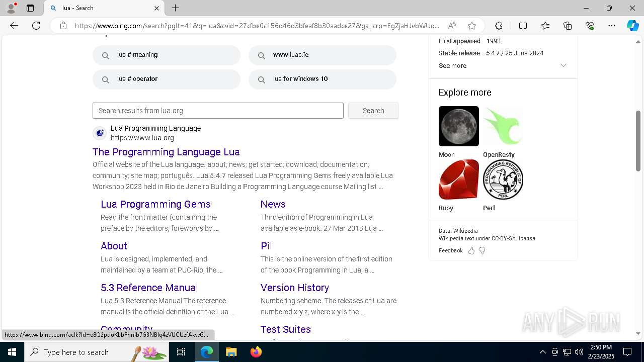Image resolution: width=644 pixels, height=362 pixels.
Task: Open notification center icon
Action: point(627,352)
